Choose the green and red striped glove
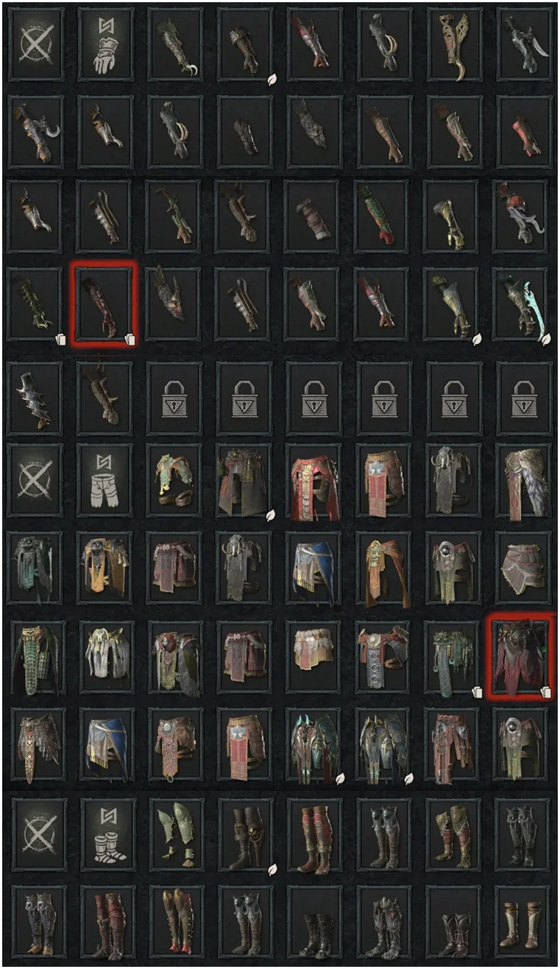The height and width of the screenshot is (969, 560). coord(385,208)
